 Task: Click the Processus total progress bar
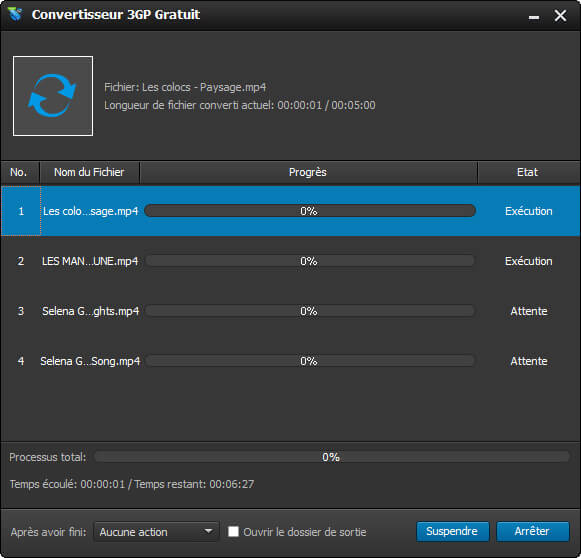tap(332, 457)
